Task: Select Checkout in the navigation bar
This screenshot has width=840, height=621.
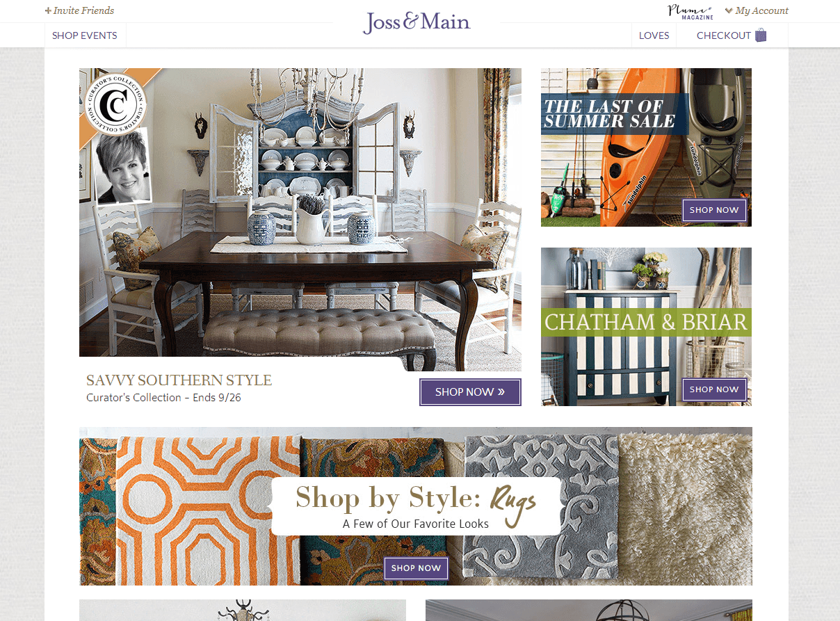Action: click(724, 35)
